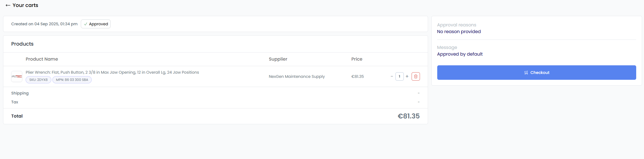The height and width of the screenshot is (159, 644).
Task: Select the SKU: 2DYX8 chip
Action: pos(38,80)
